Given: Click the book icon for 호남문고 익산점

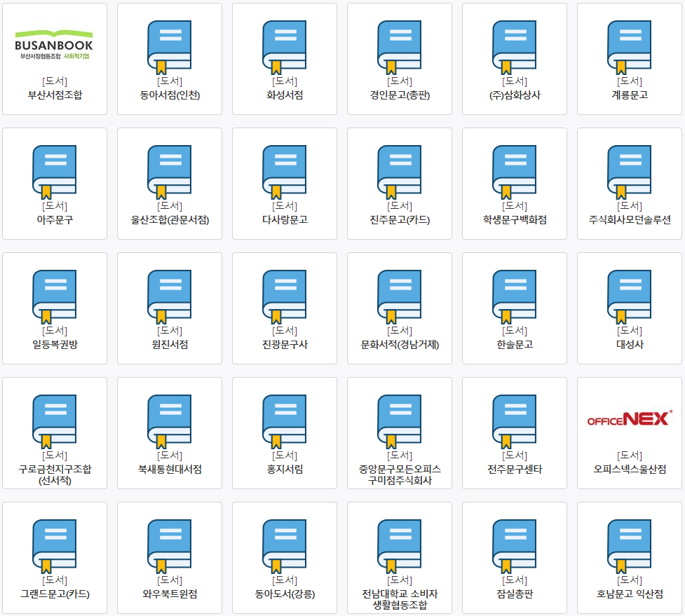Looking at the screenshot, I should (629, 547).
